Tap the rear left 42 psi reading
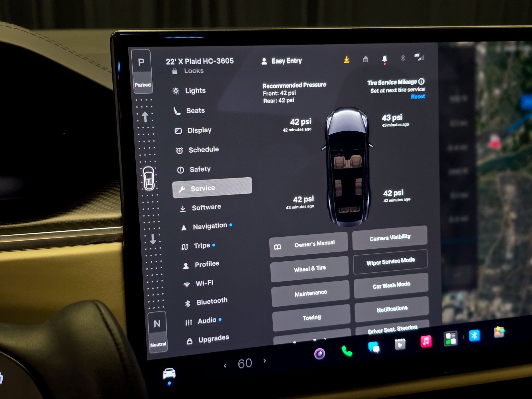 (x=303, y=199)
